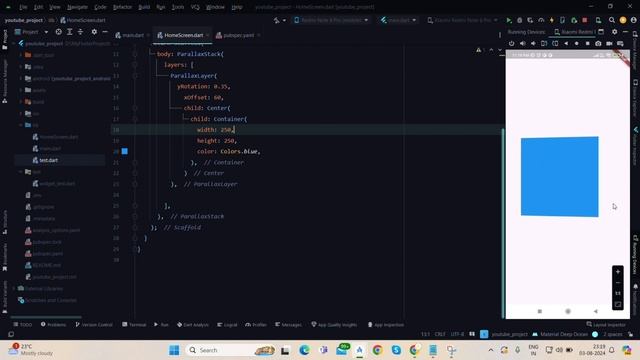The image size is (640, 360).
Task: Rotate emulator device left icon
Action: click(x=544, y=43)
